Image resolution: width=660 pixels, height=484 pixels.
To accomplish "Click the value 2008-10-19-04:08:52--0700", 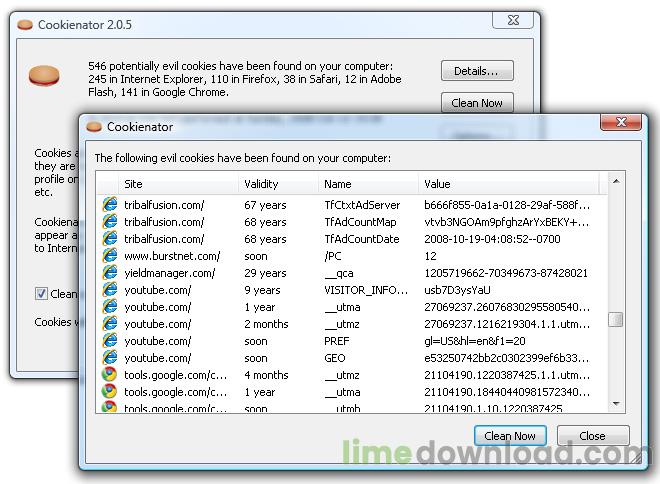I will pyautogui.click(x=492, y=239).
